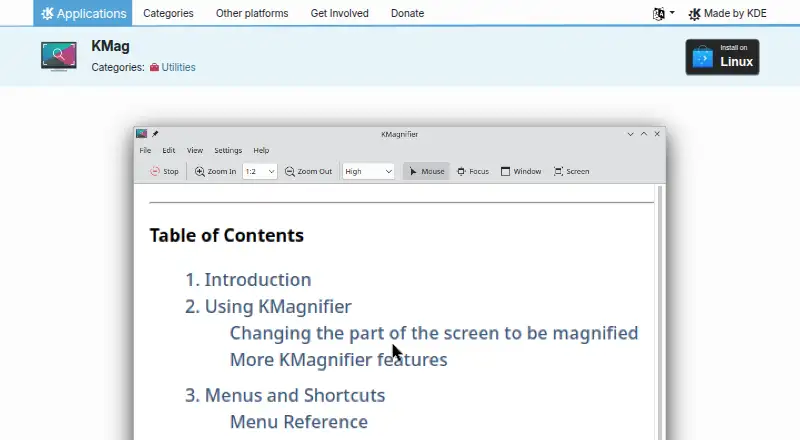Click the Table of Contents heading
This screenshot has height=440, width=800.
227,235
